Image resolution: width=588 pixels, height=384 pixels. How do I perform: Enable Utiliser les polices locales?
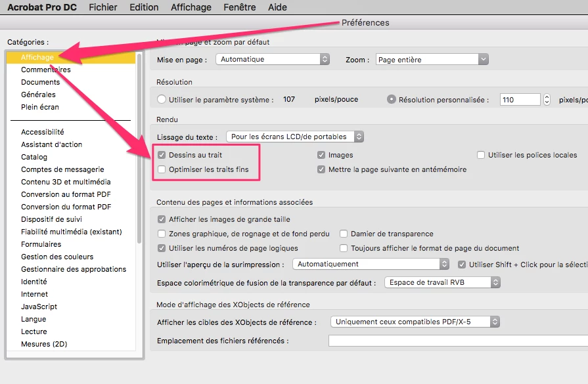click(481, 155)
